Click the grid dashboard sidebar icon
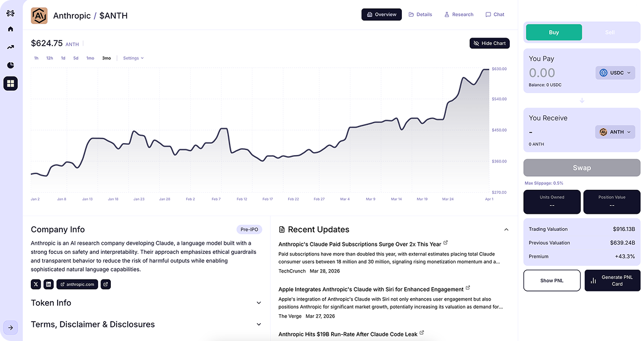Screen dimensions: 644x341 pos(10,84)
